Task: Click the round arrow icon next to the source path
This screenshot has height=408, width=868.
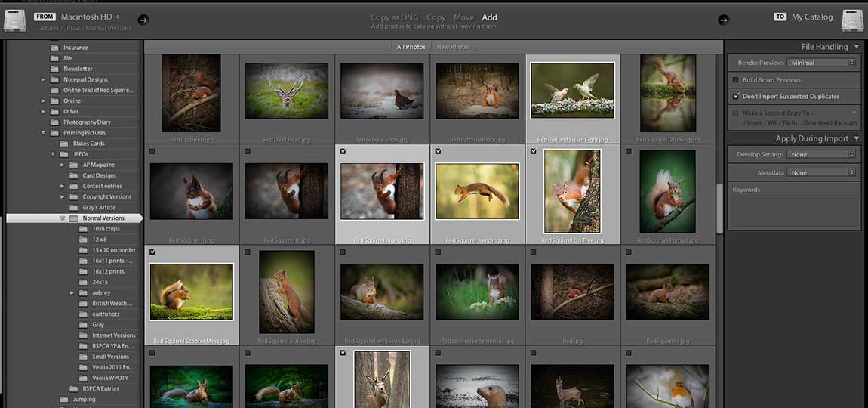Action: pyautogui.click(x=143, y=20)
